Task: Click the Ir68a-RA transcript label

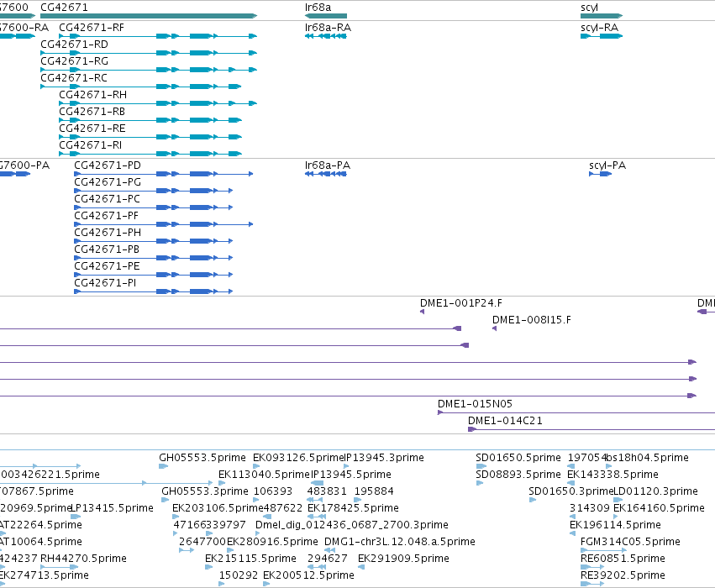Action: (x=328, y=28)
